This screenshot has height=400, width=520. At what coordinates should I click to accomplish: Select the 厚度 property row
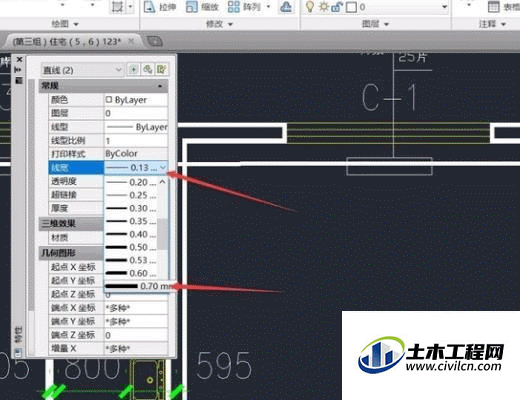76,208
